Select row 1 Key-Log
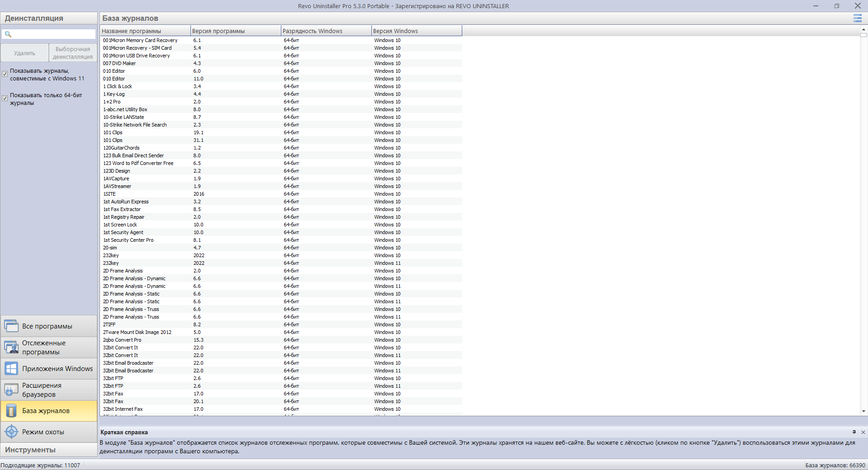The width and height of the screenshot is (868, 470). [281, 94]
